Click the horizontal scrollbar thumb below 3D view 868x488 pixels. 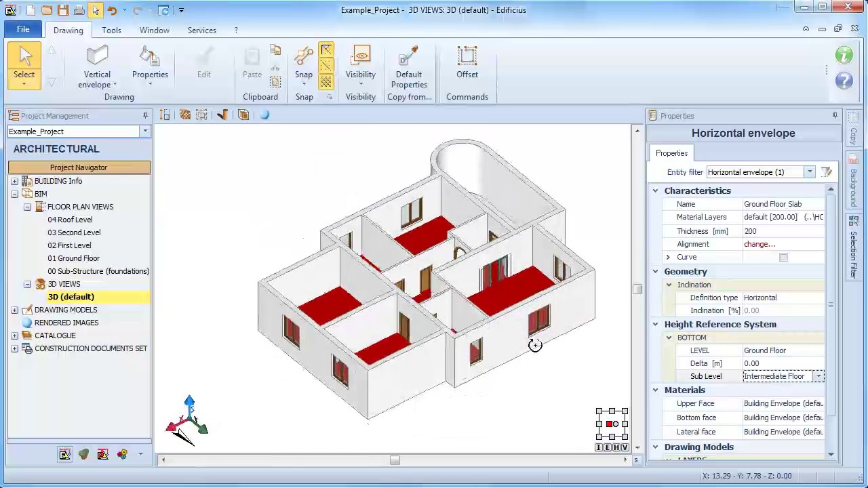coord(395,460)
